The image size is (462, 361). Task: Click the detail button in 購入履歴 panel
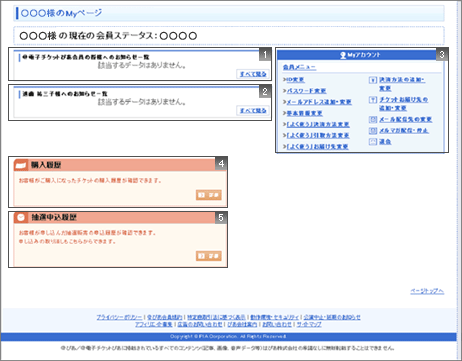point(209,195)
